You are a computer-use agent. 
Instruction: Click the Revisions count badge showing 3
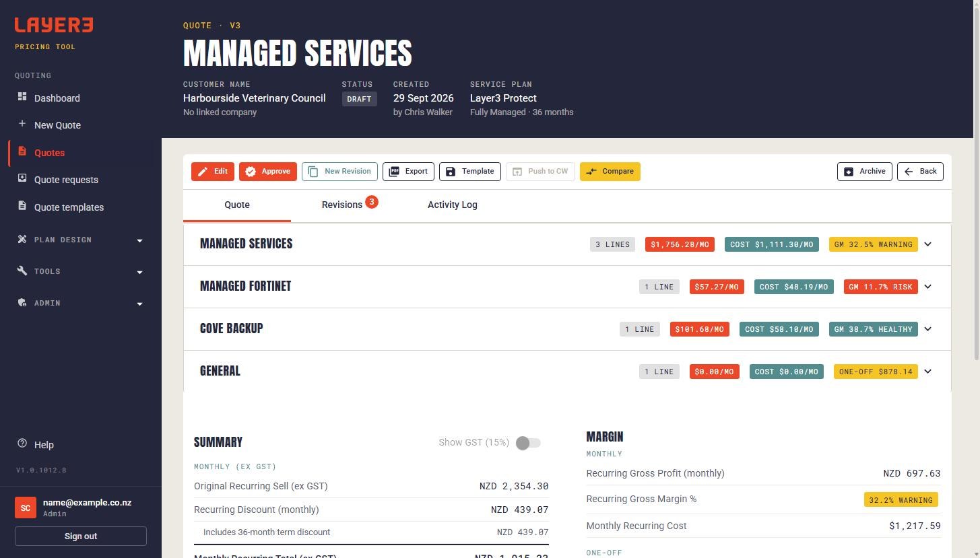click(372, 201)
